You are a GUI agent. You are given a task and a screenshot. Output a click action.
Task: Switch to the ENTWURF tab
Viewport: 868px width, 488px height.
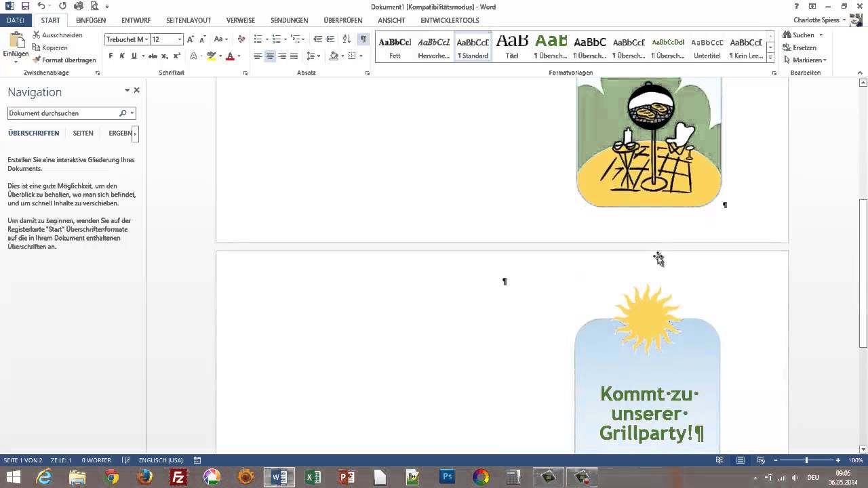point(136,20)
